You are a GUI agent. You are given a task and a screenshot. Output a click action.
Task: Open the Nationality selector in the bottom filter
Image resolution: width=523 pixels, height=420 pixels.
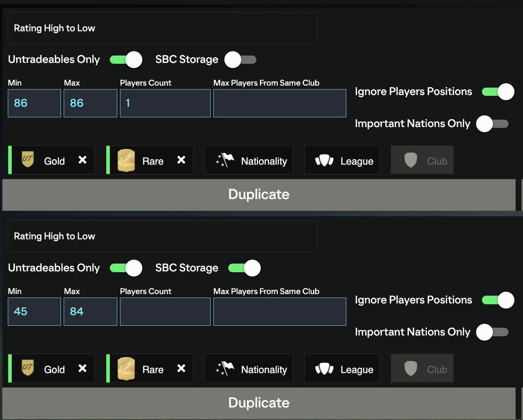(249, 369)
